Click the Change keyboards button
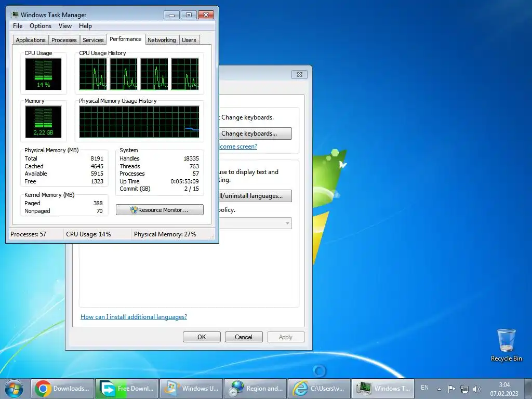Screen dimensions: 532x399 (255, 134)
